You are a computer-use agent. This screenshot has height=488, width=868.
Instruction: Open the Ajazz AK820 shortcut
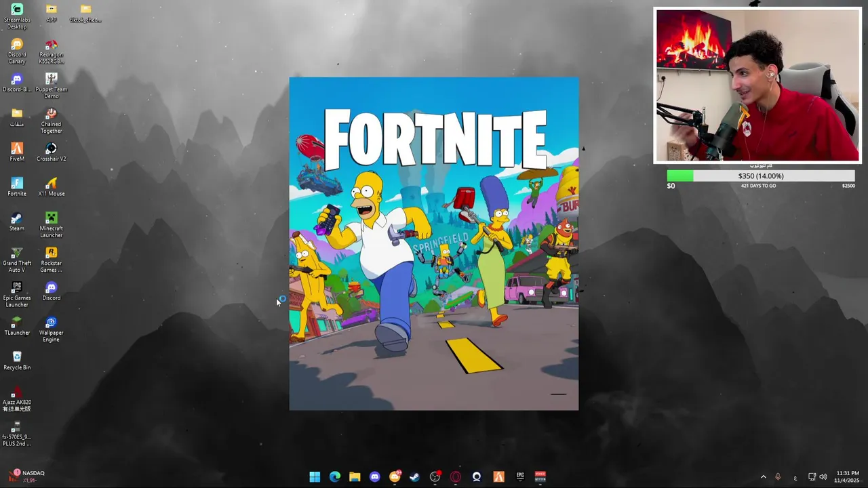coord(17,399)
